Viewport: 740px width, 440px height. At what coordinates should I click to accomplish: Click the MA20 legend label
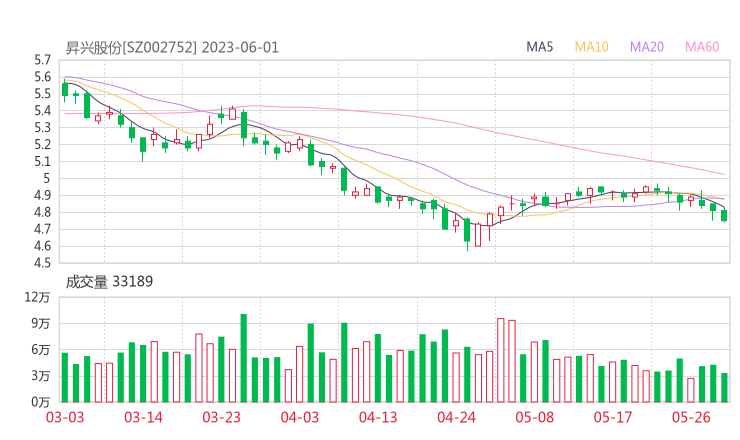pyautogui.click(x=647, y=47)
